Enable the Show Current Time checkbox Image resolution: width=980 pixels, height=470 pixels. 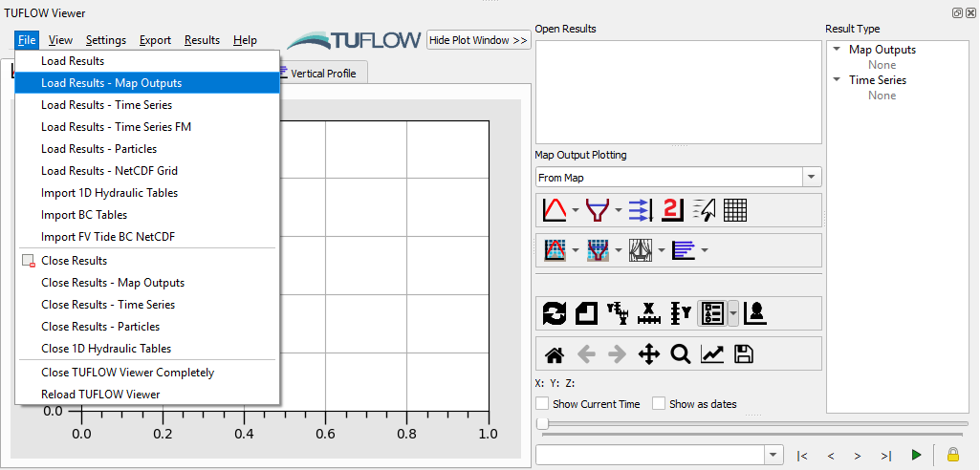point(543,404)
